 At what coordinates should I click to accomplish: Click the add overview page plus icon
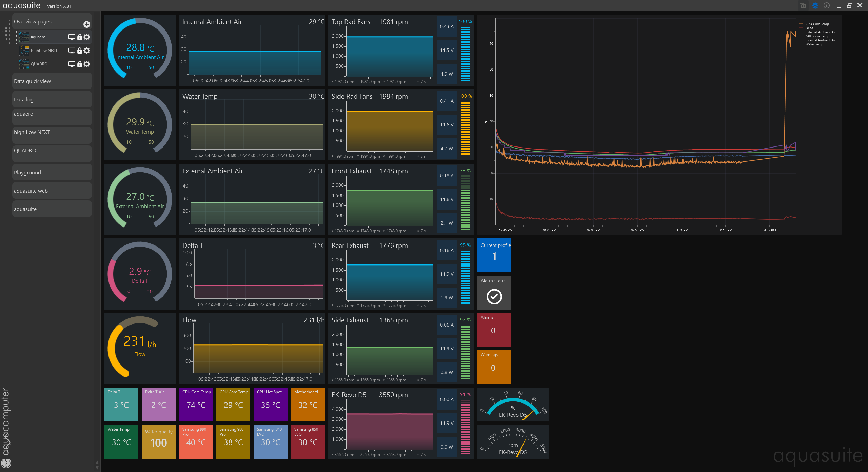coord(87,24)
